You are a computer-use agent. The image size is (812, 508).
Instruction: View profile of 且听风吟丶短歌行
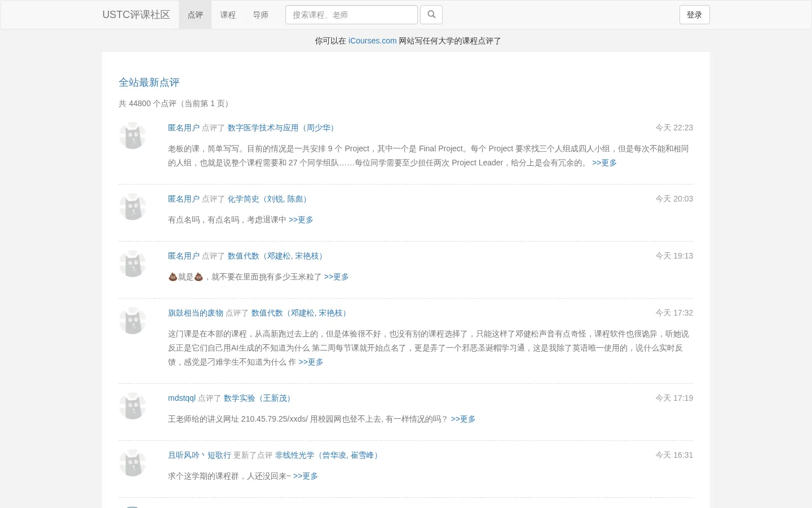[200, 455]
